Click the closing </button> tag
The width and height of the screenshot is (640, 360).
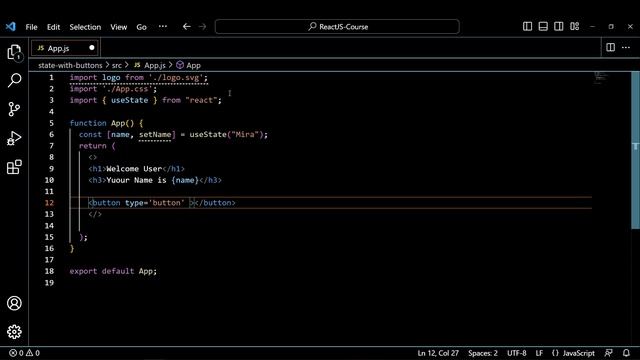coord(215,203)
